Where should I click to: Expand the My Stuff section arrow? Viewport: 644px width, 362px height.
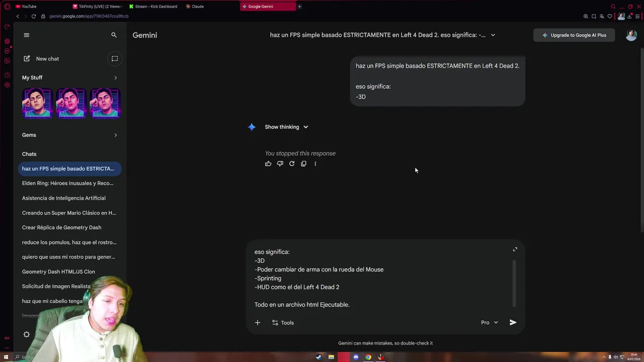115,78
